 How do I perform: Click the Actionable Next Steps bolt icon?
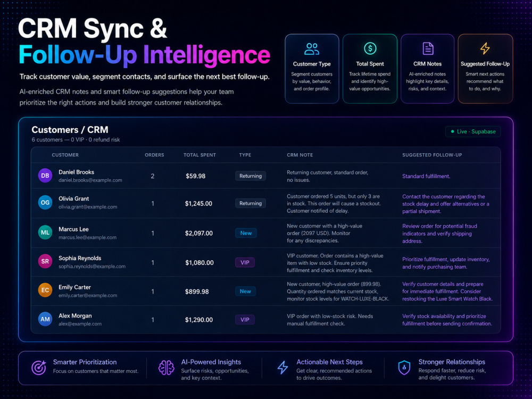click(x=282, y=368)
